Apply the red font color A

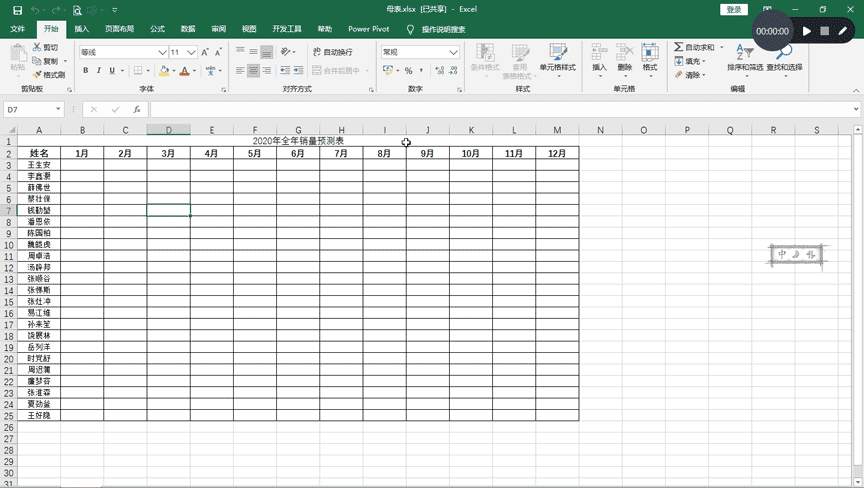click(x=185, y=71)
